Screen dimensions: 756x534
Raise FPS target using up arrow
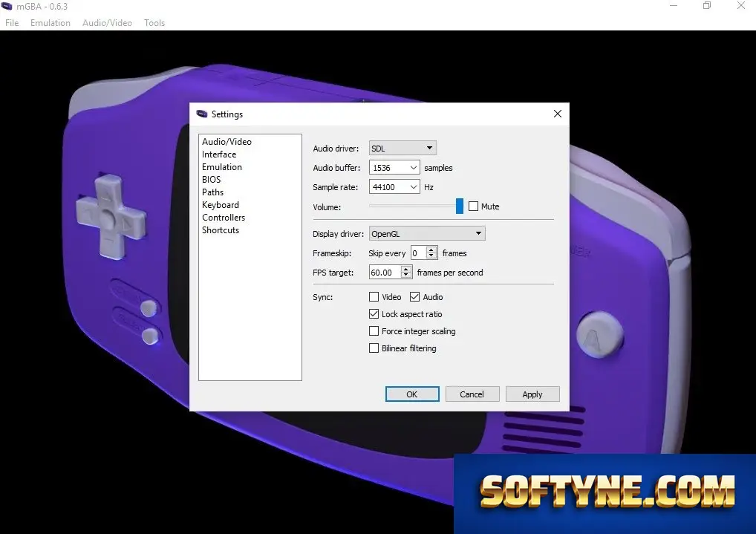[x=406, y=269]
